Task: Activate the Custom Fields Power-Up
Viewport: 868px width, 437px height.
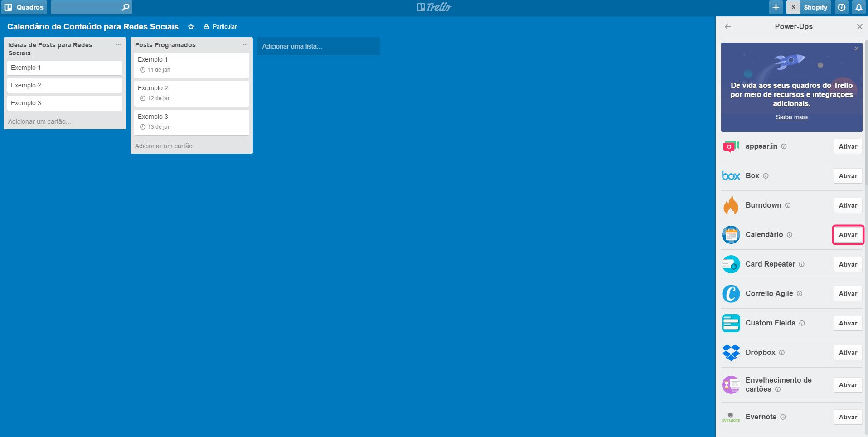Action: [x=848, y=323]
